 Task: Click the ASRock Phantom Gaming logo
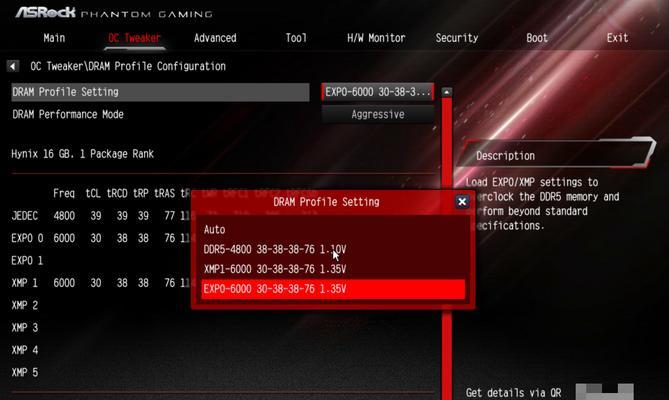click(114, 13)
